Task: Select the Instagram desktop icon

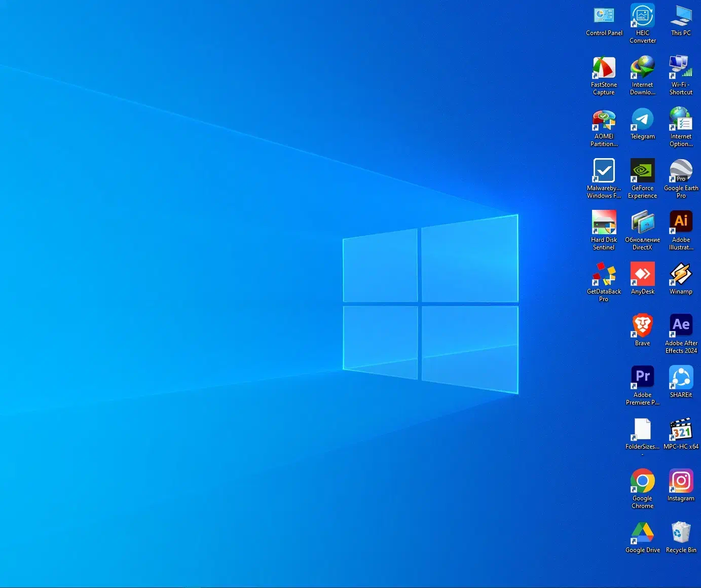Action: coord(681,482)
